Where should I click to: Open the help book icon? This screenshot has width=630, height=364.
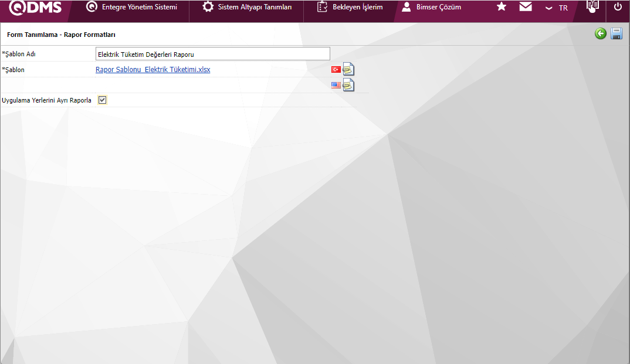click(592, 7)
